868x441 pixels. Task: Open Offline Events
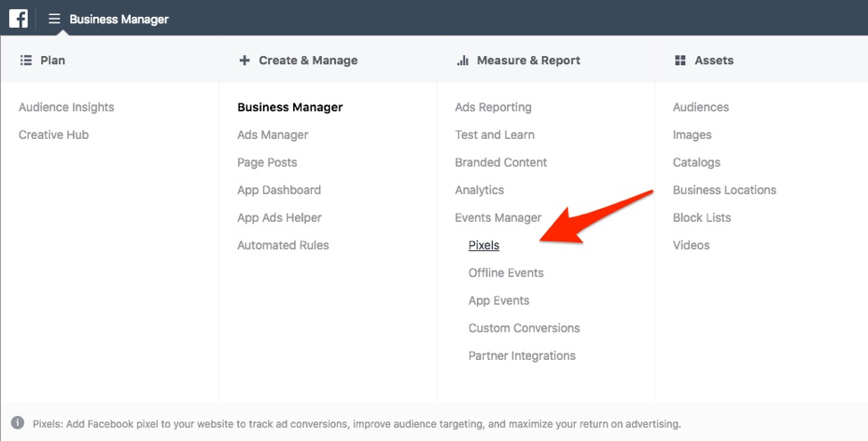click(x=506, y=273)
